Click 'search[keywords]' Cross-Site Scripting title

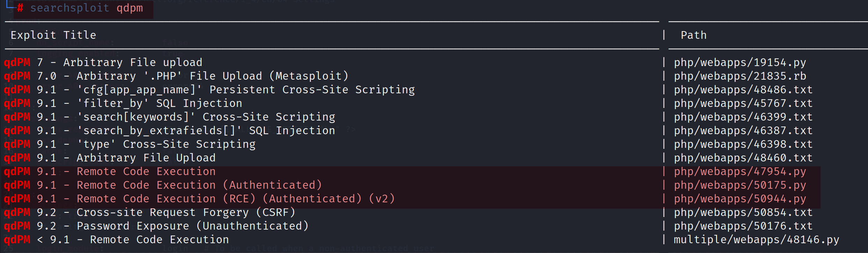(x=206, y=117)
